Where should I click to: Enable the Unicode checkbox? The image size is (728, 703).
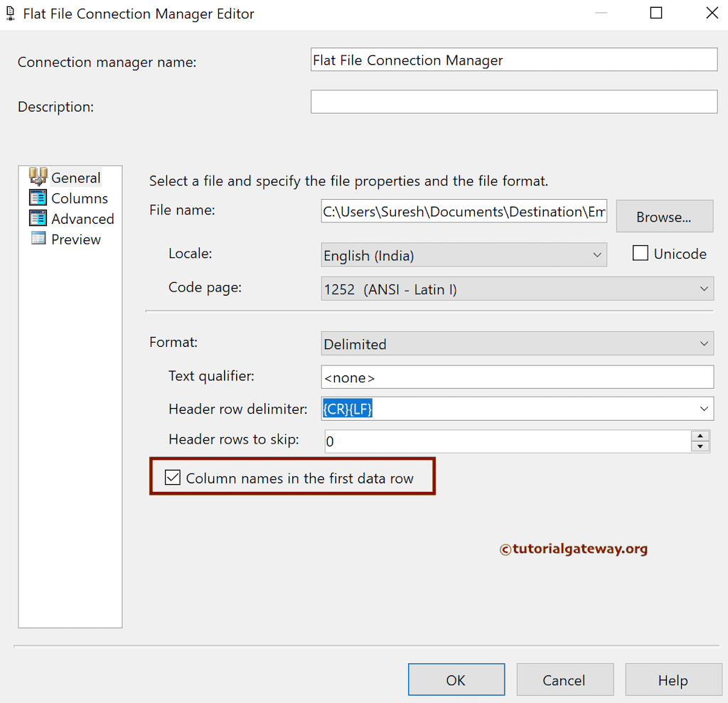click(641, 253)
